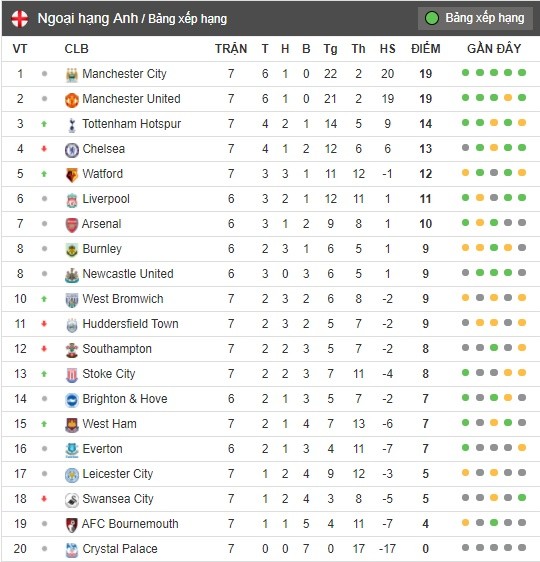Click the red down arrow beside Chelsea
This screenshot has height=562, width=540.
click(x=44, y=149)
